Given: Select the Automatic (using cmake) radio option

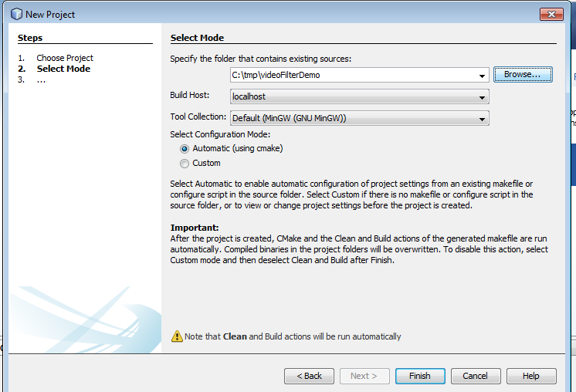Looking at the screenshot, I should click(185, 148).
